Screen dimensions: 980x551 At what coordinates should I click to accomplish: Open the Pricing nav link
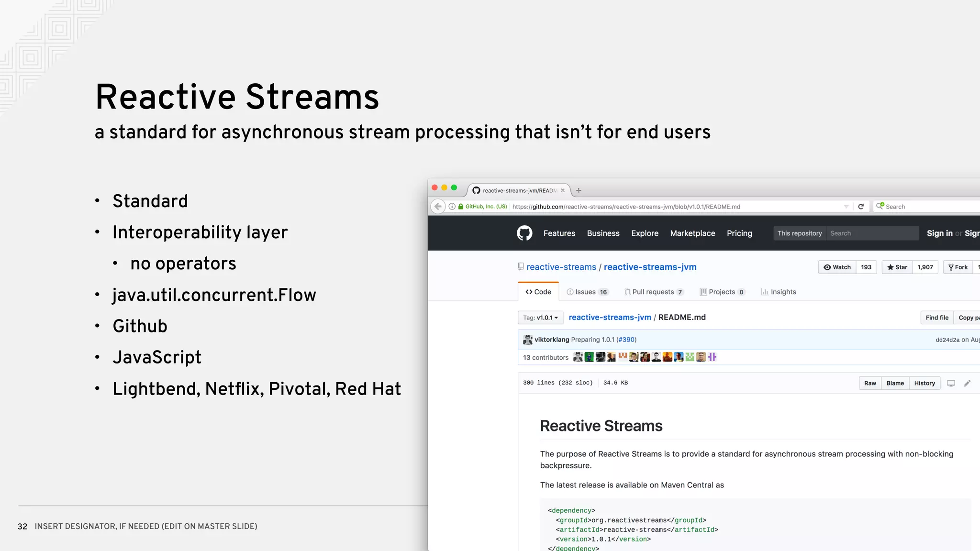coord(739,233)
